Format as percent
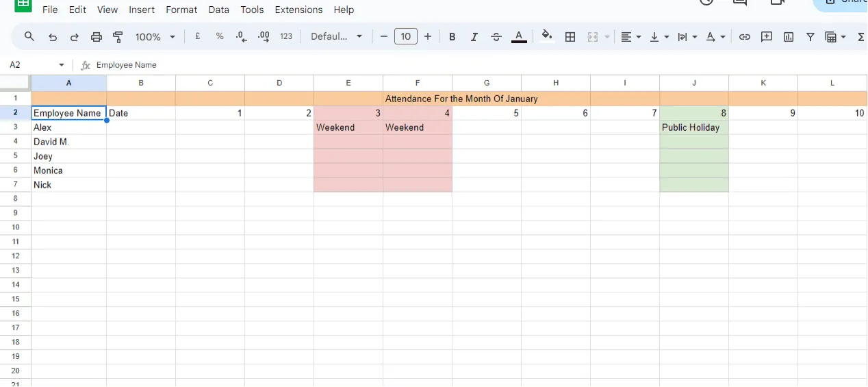868x387 pixels. [220, 37]
